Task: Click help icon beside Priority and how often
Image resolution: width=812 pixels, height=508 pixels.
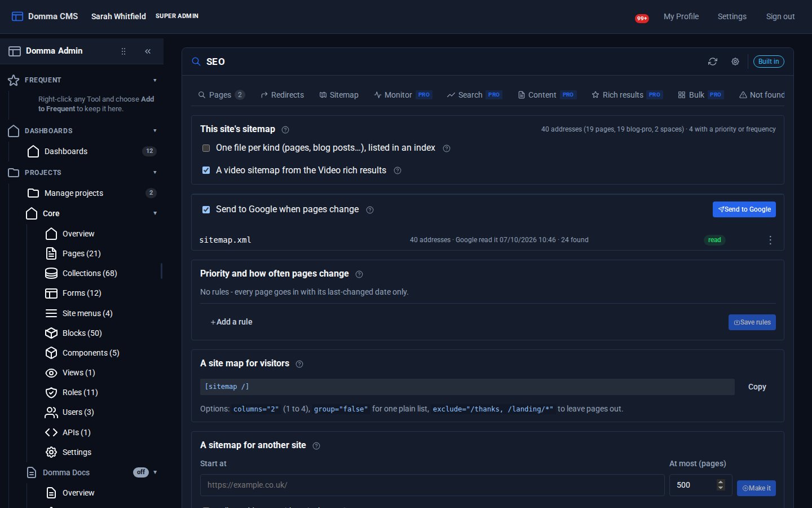Action: click(359, 274)
